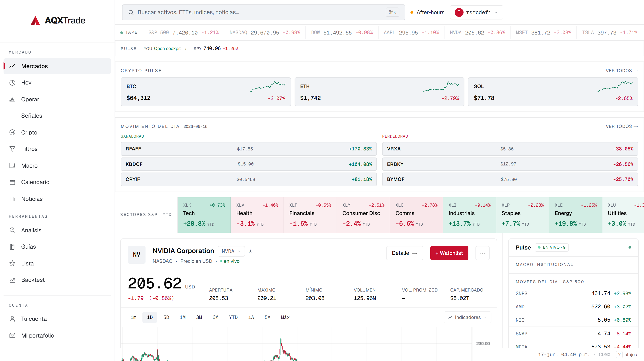Select the 1A chart timeframe

click(251, 317)
